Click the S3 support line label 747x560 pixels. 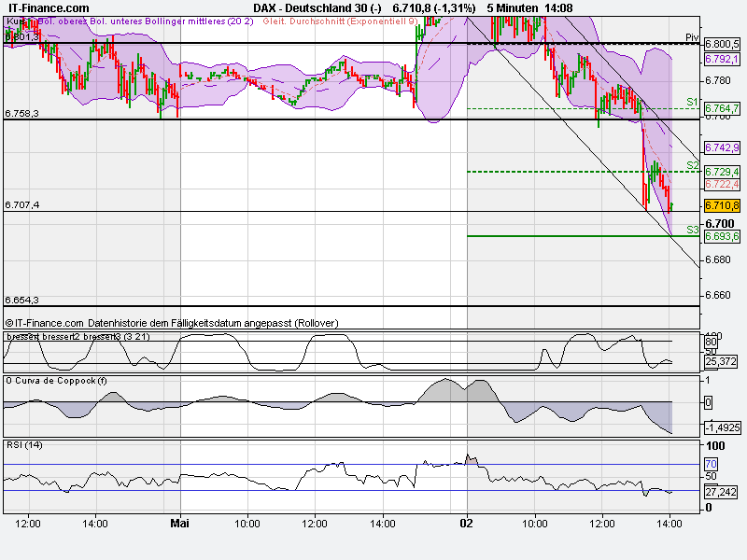point(693,230)
